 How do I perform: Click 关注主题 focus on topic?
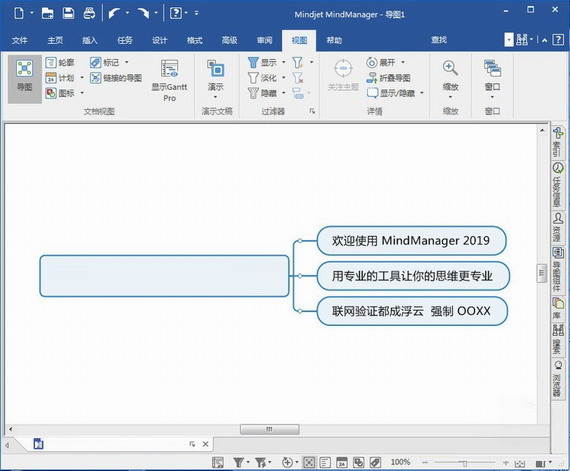tap(343, 76)
